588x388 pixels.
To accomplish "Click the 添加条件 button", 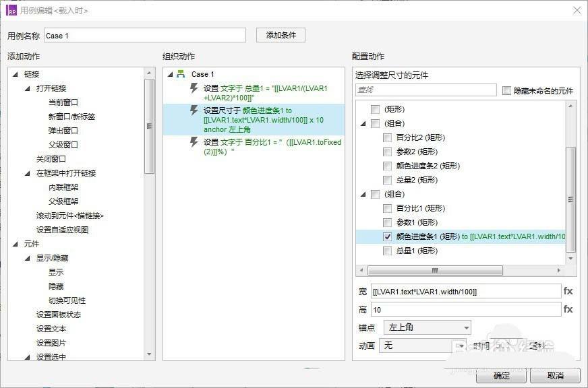I will point(280,34).
